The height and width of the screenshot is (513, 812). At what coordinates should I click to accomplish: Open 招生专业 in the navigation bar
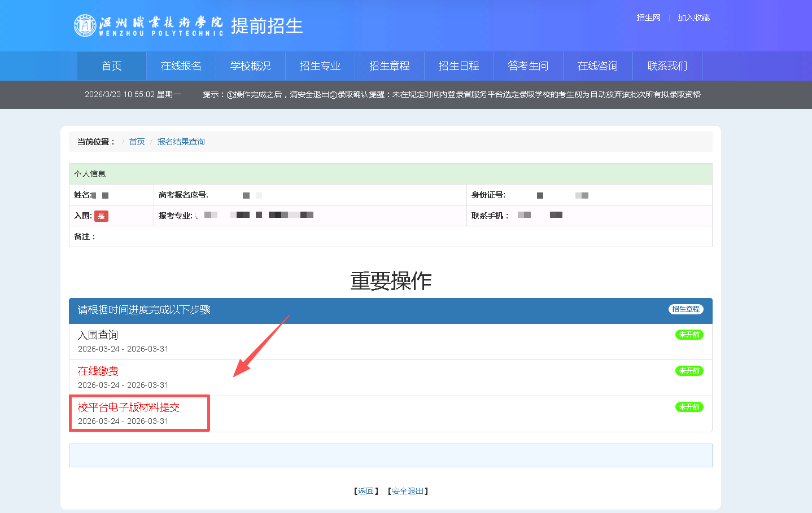(x=320, y=66)
